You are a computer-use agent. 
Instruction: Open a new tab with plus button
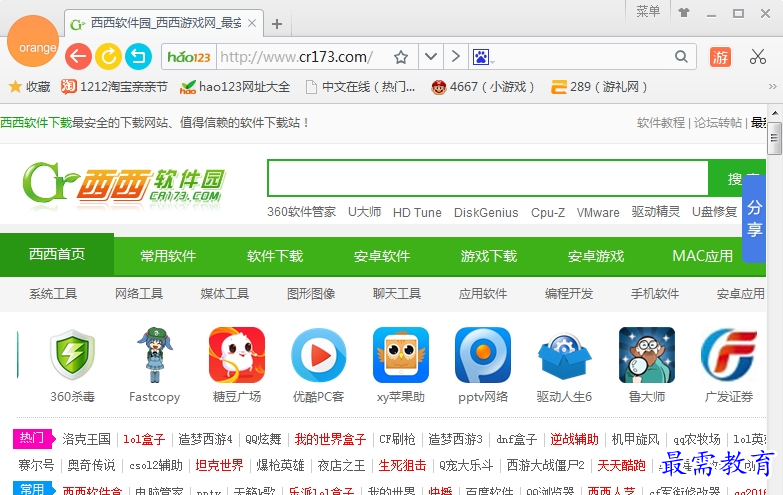coord(277,23)
